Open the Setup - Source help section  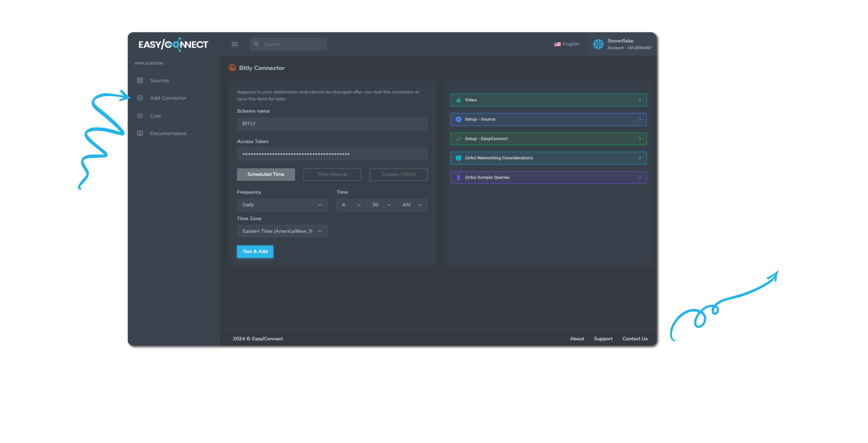pyautogui.click(x=548, y=119)
